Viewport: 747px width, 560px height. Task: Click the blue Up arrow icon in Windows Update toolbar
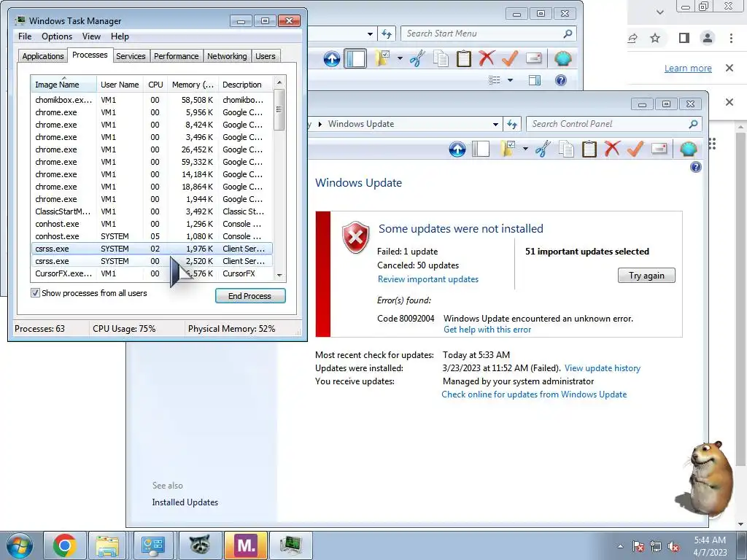pos(457,149)
